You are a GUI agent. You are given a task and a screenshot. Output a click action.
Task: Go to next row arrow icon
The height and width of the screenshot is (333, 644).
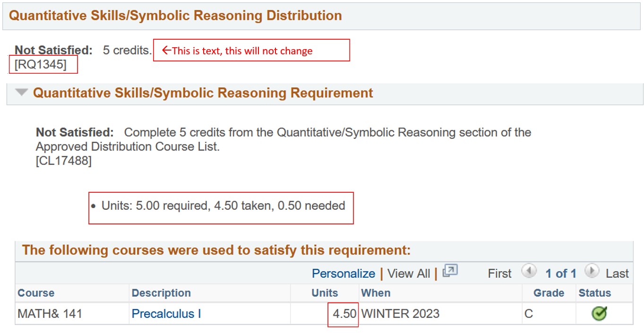592,272
